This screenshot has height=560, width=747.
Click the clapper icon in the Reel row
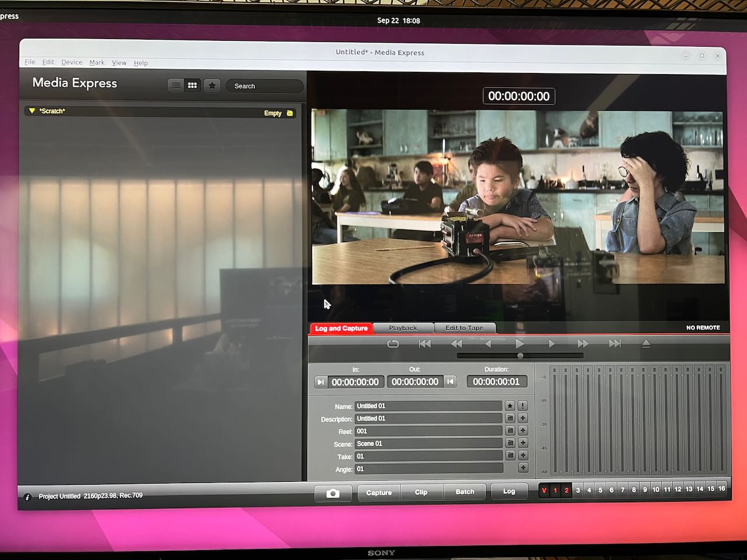click(x=510, y=430)
